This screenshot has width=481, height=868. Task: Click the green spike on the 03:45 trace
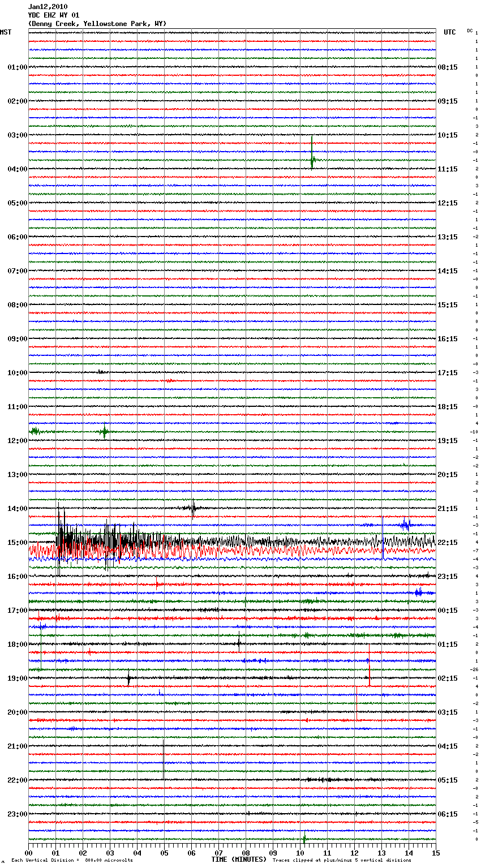(x=312, y=153)
